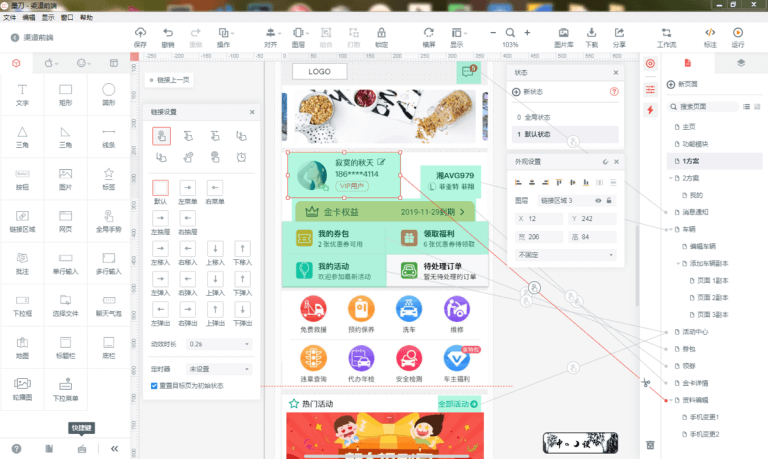Click the 下载 download icon

[591, 33]
